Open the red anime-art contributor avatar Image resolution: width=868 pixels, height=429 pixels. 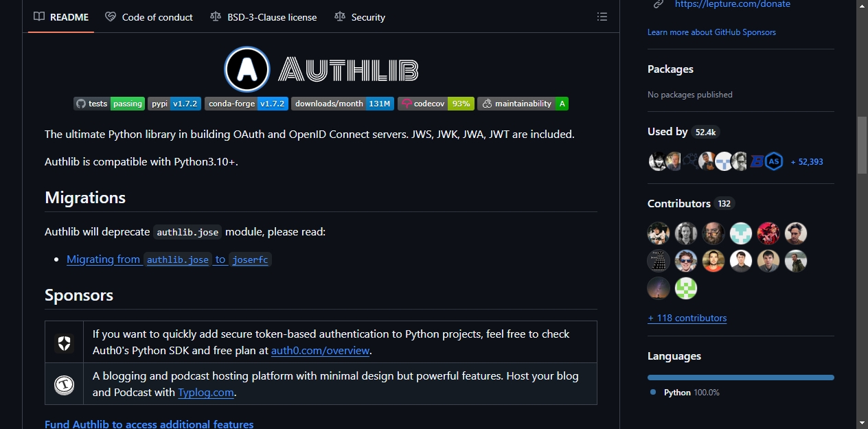pos(768,233)
